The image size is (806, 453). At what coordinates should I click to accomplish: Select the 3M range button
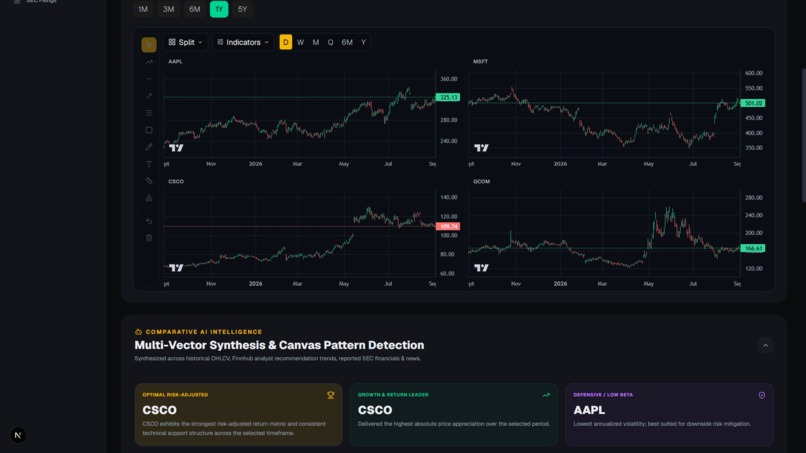pyautogui.click(x=169, y=9)
